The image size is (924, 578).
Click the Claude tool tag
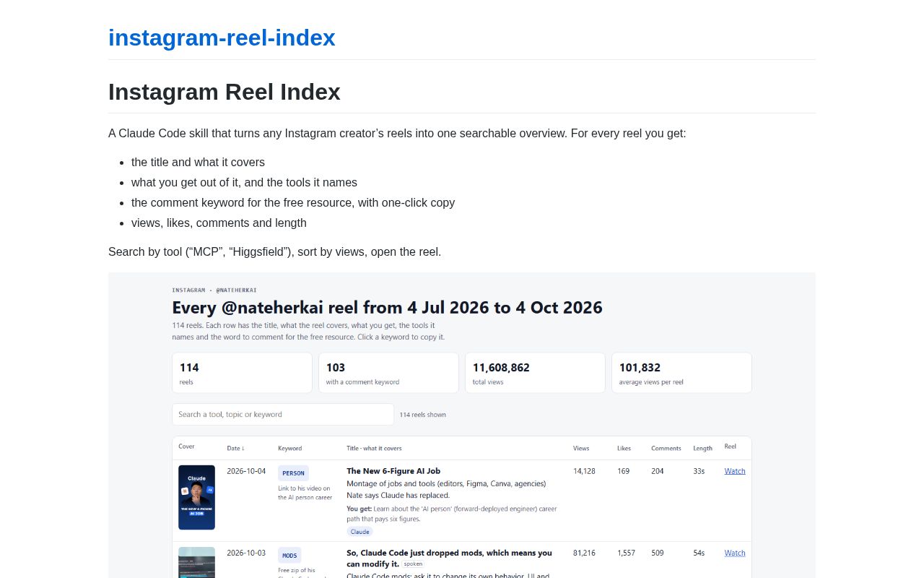[359, 532]
